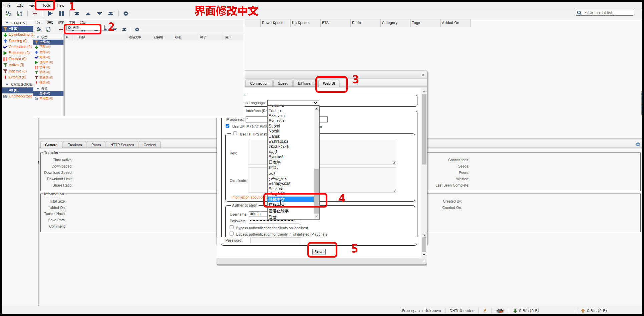
Task: Choose Русский in language list
Action: pos(291,157)
